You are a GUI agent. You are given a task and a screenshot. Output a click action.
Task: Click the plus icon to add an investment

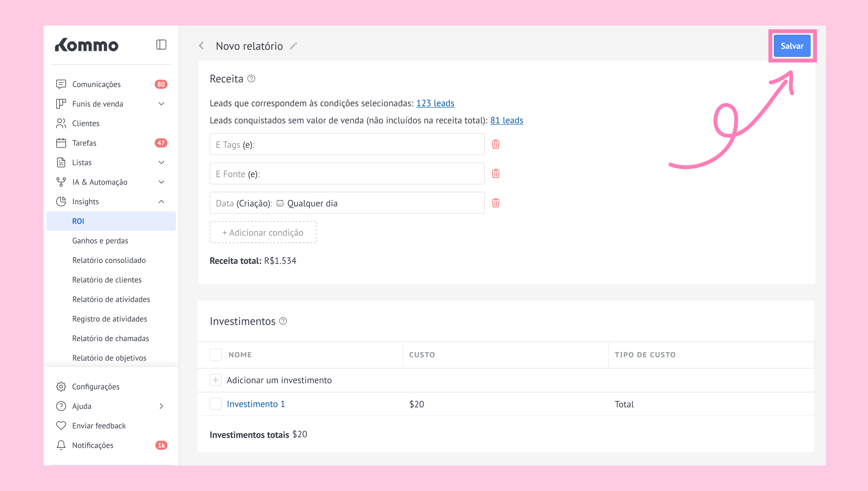pos(216,380)
